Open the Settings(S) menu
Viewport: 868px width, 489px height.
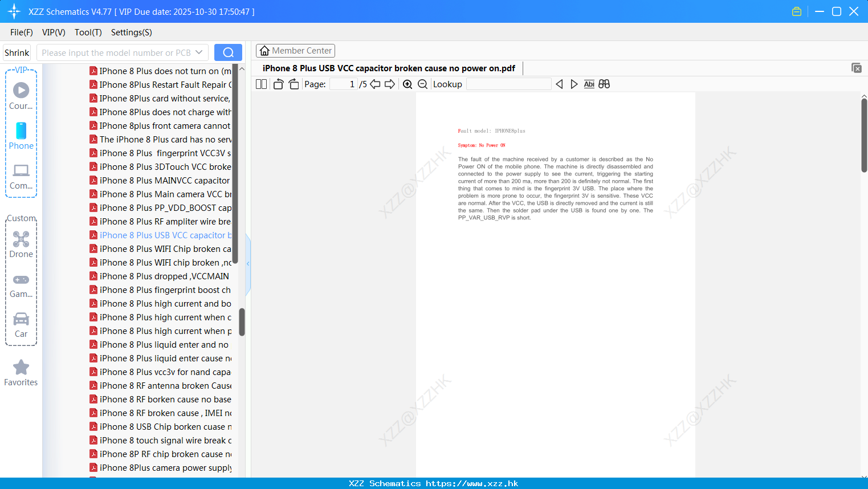132,32
